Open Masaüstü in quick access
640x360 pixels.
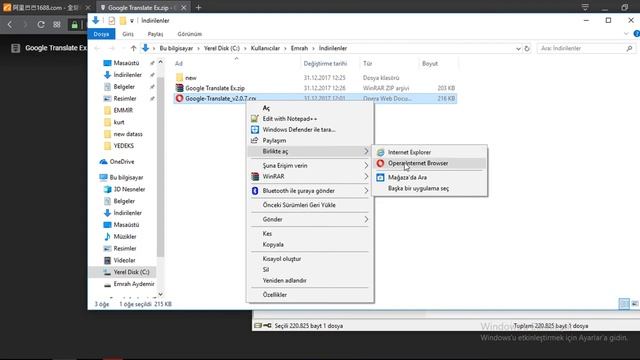(126, 63)
